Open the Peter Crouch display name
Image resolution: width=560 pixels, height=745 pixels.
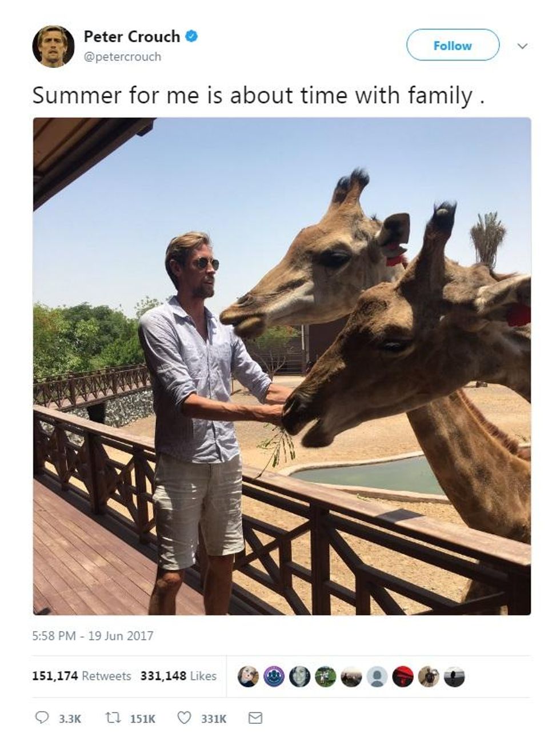pos(131,37)
